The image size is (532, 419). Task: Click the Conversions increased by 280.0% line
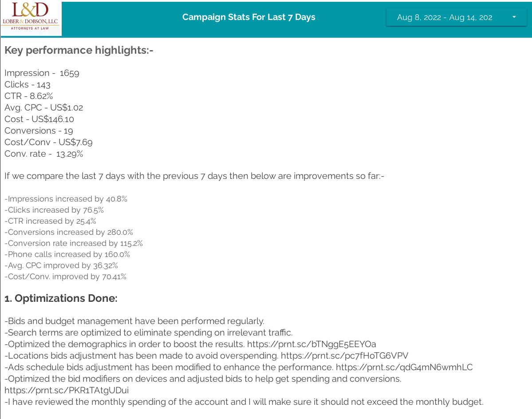tap(69, 232)
